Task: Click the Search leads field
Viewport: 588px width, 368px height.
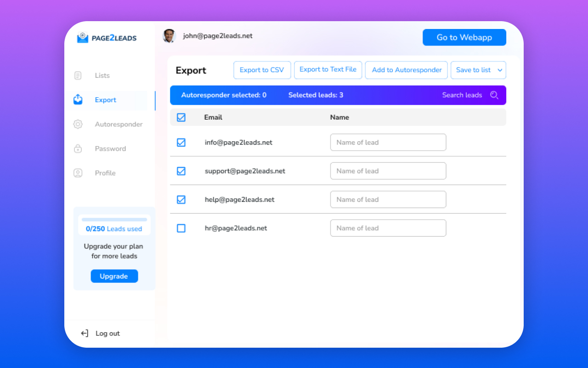Action: 462,95
